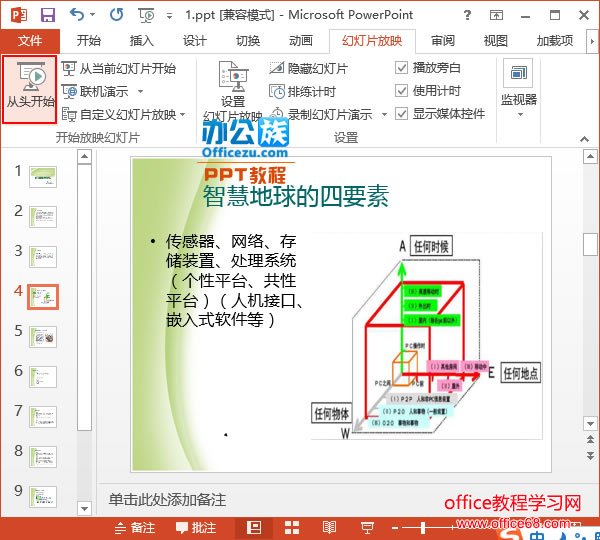The image size is (600, 540).
Task: Switch to Normal view icon
Action: (x=254, y=528)
